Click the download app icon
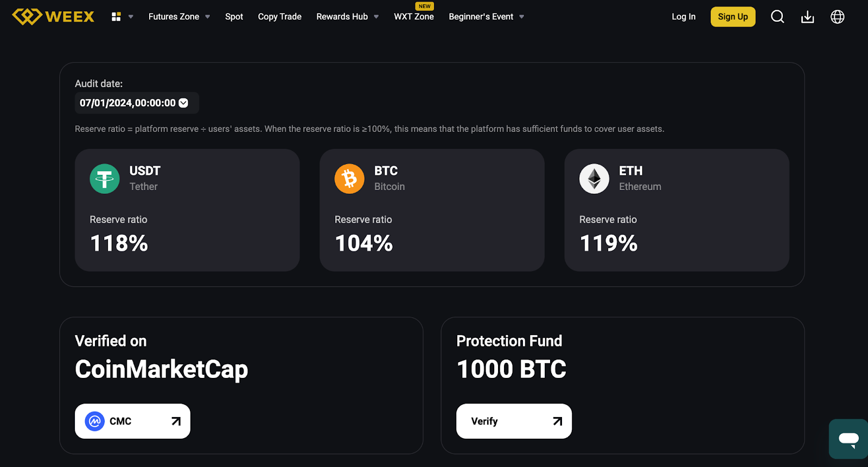The image size is (868, 467). pyautogui.click(x=807, y=17)
